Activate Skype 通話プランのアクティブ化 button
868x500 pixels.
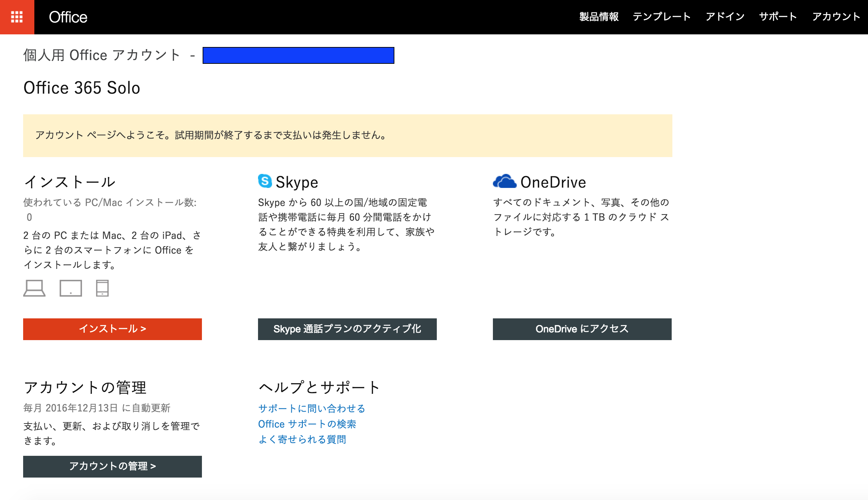click(347, 329)
